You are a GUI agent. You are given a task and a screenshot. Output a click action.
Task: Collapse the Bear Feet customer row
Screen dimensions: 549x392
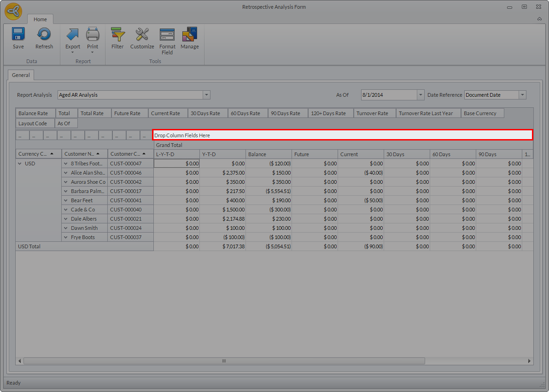pos(66,200)
